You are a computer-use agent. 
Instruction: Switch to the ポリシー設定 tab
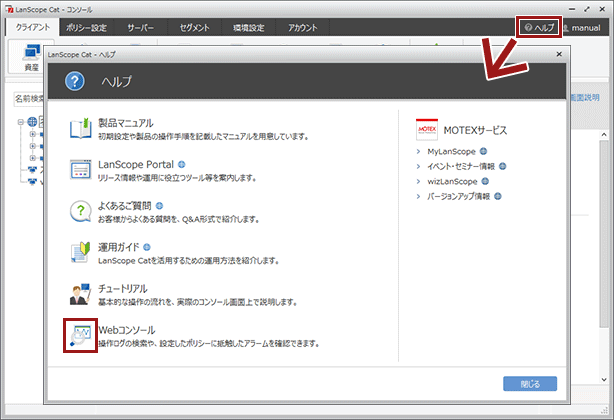[x=86, y=28]
